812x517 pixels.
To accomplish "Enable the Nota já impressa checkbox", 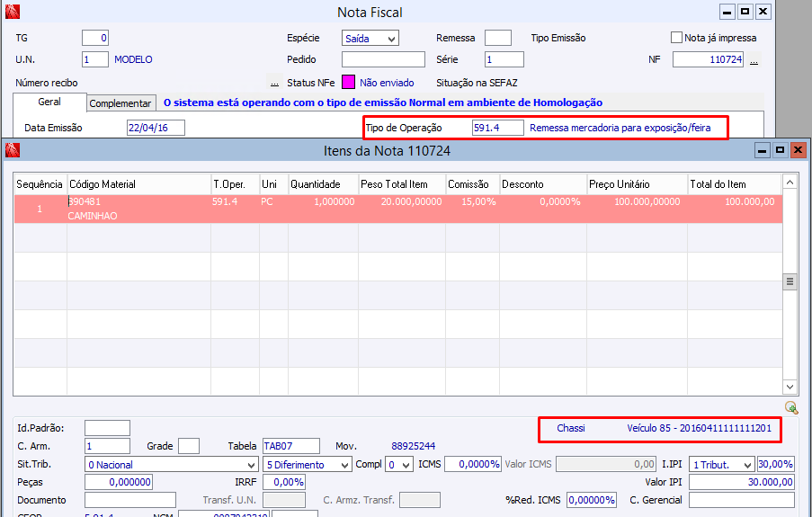I will coord(677,38).
